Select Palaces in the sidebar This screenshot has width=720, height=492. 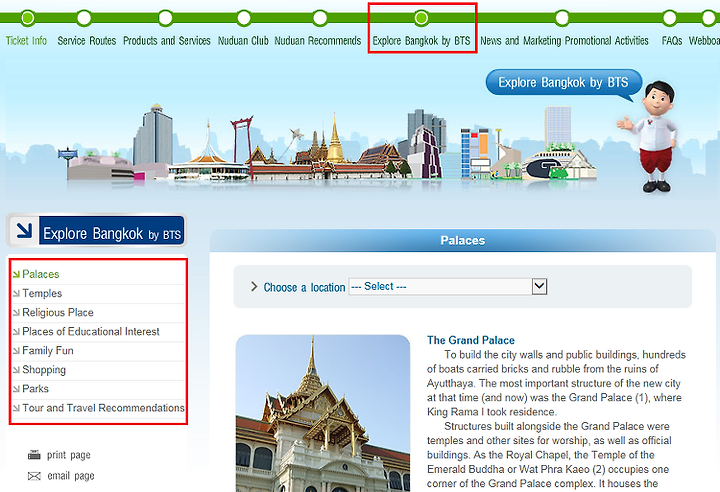tap(40, 274)
